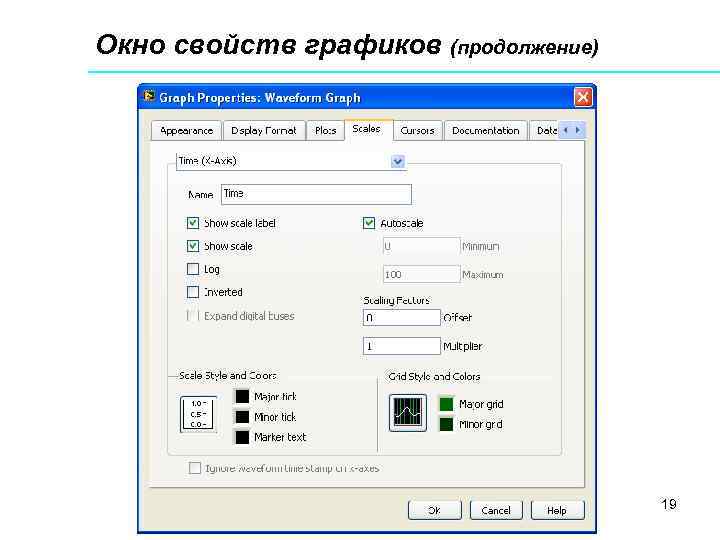Enable the Log scale checkbox
Screen dimensions: 720x540
pyautogui.click(x=193, y=269)
